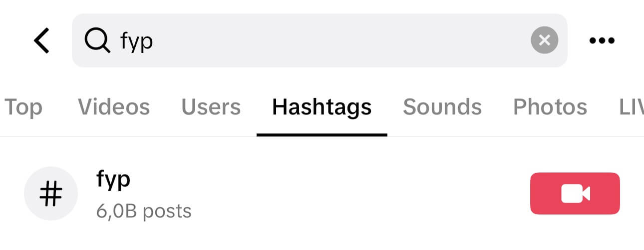Select the fyp hashtag result row
644x250 pixels.
pos(322,193)
